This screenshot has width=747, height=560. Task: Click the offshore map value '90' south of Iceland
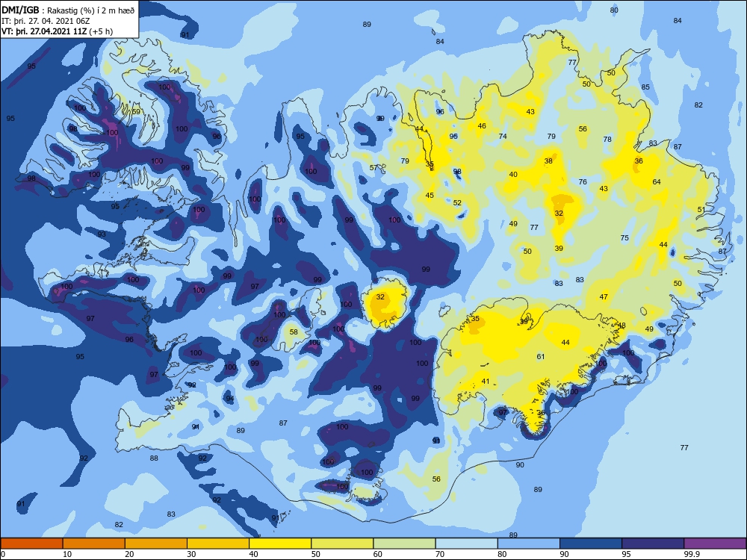coord(520,464)
